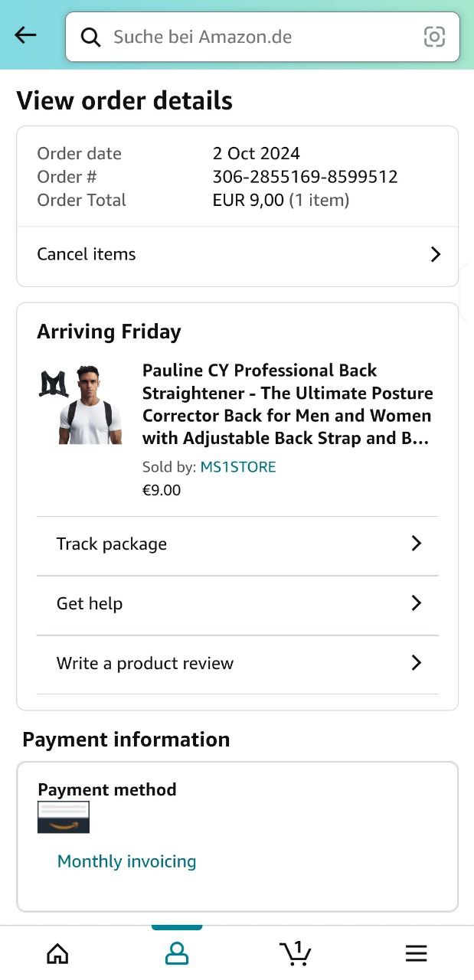Expand Track package chevron
474x980 pixels.
point(417,544)
